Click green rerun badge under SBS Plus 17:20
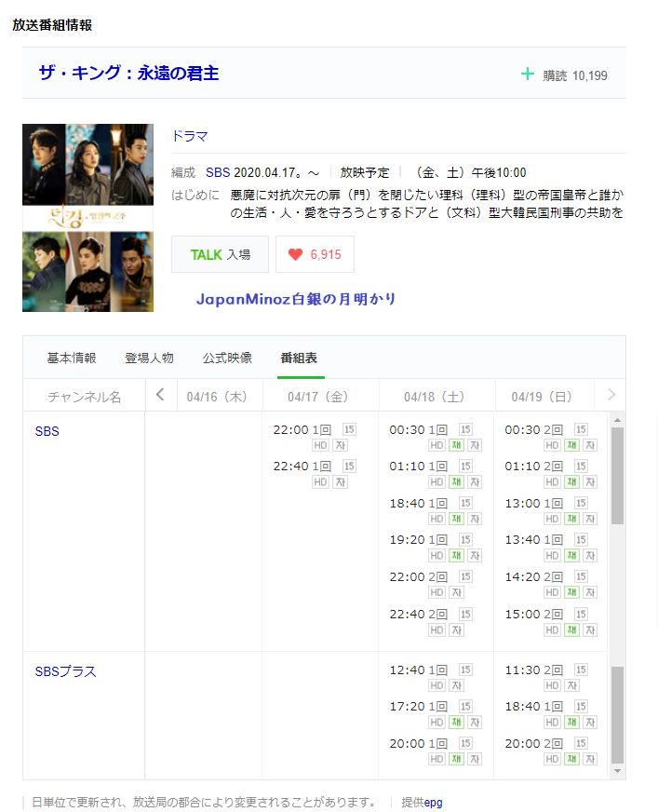This screenshot has width=658, height=812. (x=456, y=723)
